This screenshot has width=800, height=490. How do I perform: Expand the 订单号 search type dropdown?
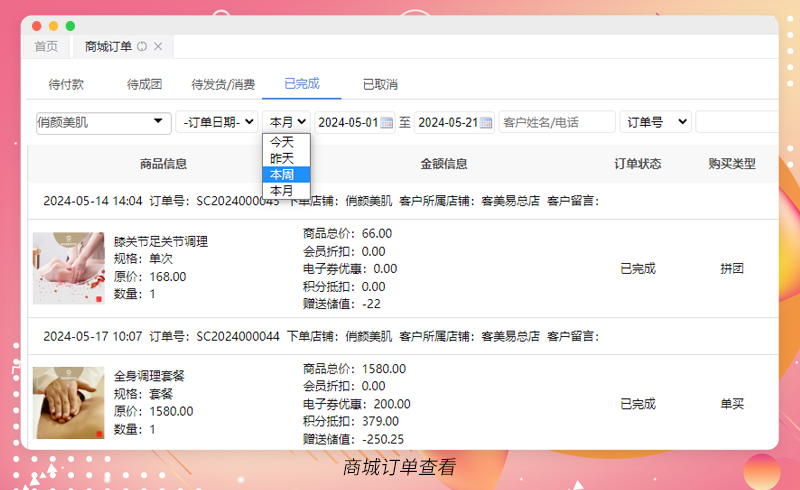click(x=655, y=122)
